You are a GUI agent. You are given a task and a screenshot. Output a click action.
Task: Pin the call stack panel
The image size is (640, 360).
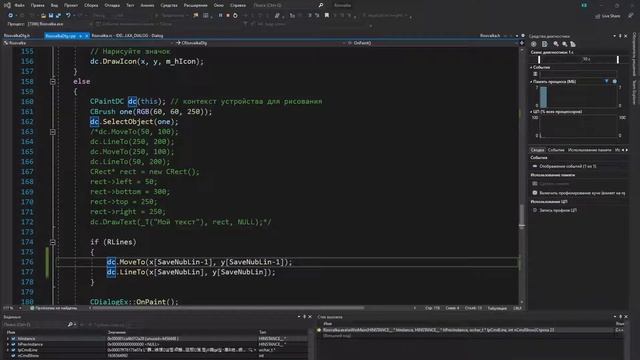pos(620,317)
